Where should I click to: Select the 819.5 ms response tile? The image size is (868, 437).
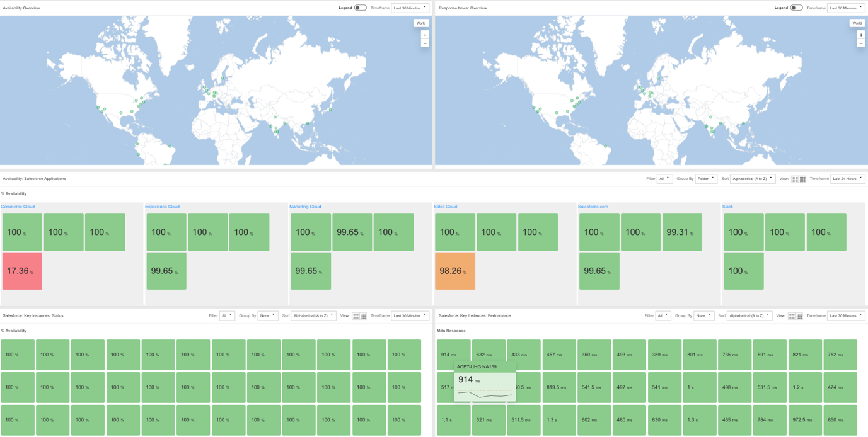pos(559,387)
